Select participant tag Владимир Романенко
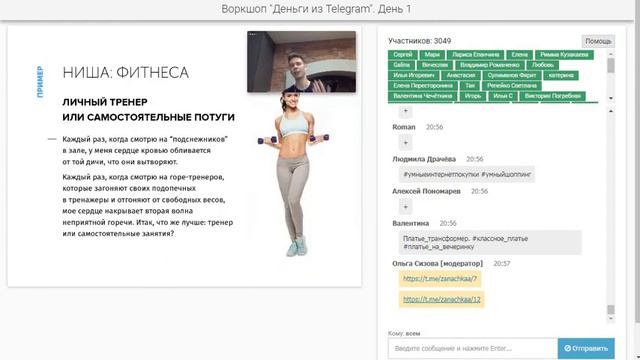Screen dimensions: 640x360 489,65
